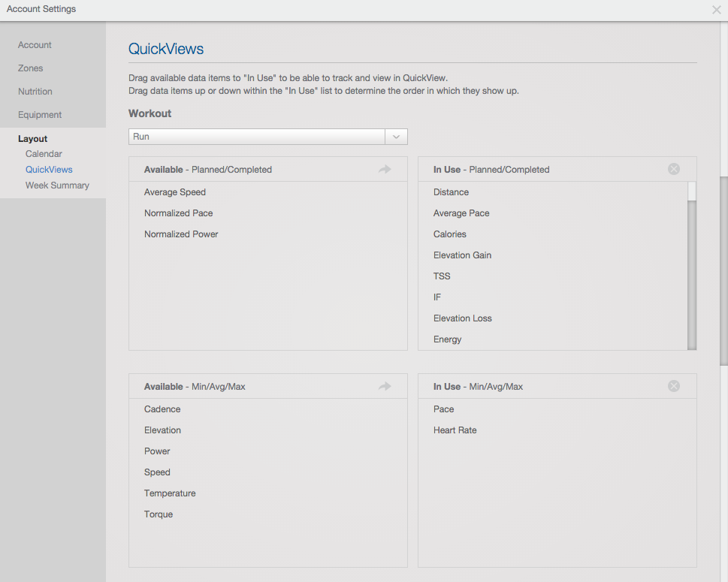This screenshot has height=582, width=728.
Task: Click the move-all arrow in Available Min/Avg/Max header
Action: (x=385, y=386)
